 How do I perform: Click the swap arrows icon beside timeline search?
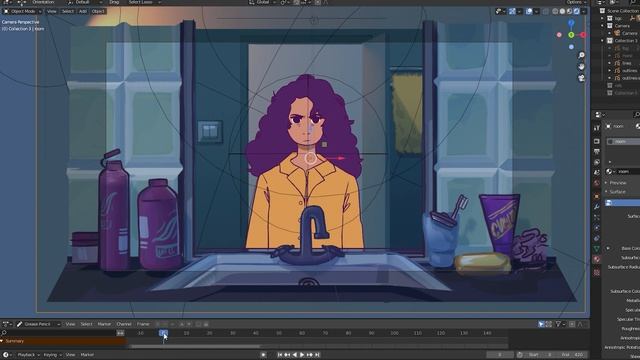click(120, 333)
